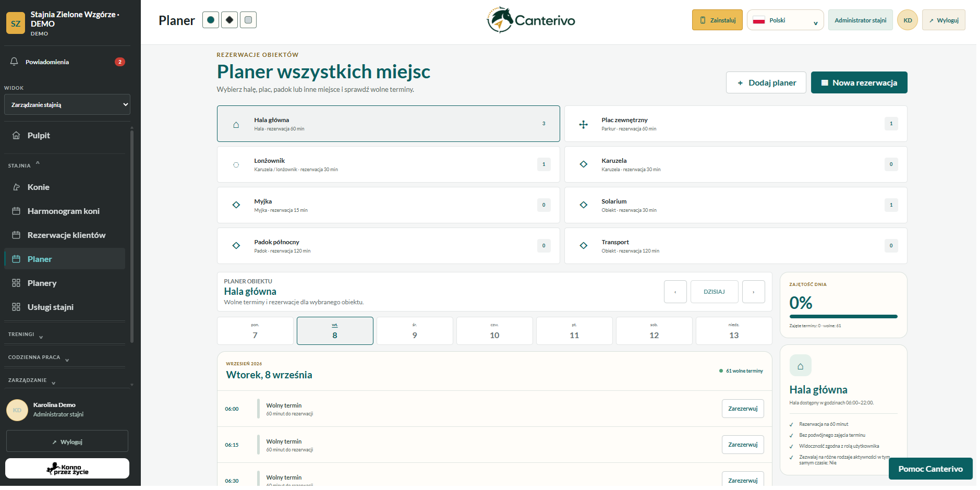Open Harmonogram koni calendar icon

point(16,211)
